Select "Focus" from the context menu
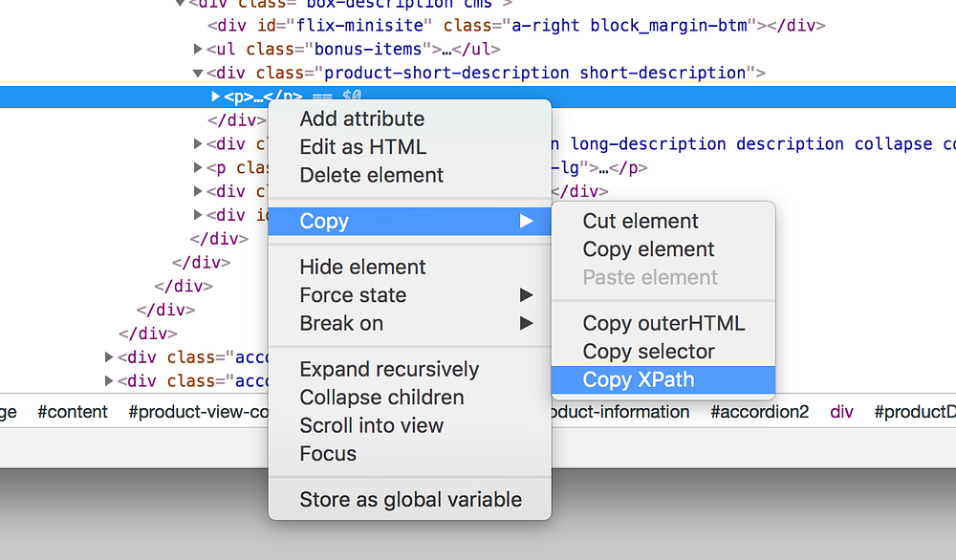 [326, 454]
